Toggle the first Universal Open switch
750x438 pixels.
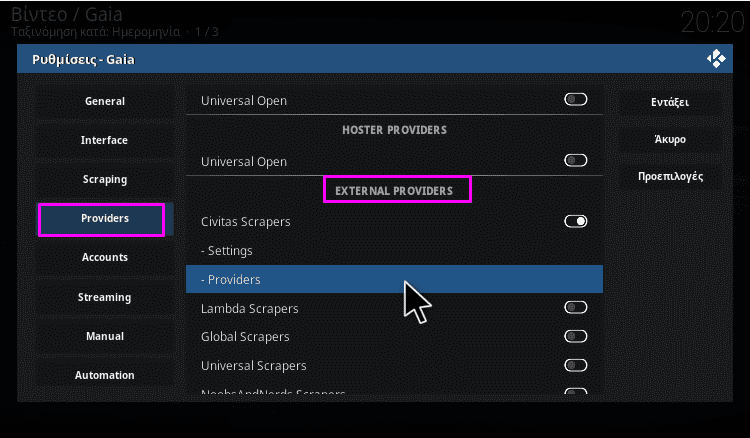(x=575, y=99)
